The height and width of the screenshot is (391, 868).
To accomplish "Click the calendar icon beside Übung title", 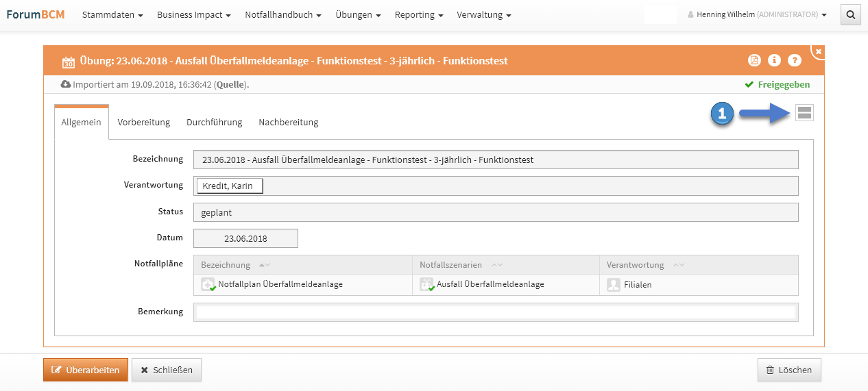I will [68, 62].
